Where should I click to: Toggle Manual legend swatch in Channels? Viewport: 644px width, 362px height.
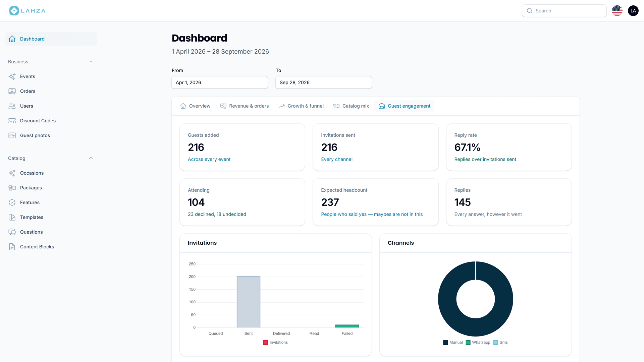click(445, 343)
